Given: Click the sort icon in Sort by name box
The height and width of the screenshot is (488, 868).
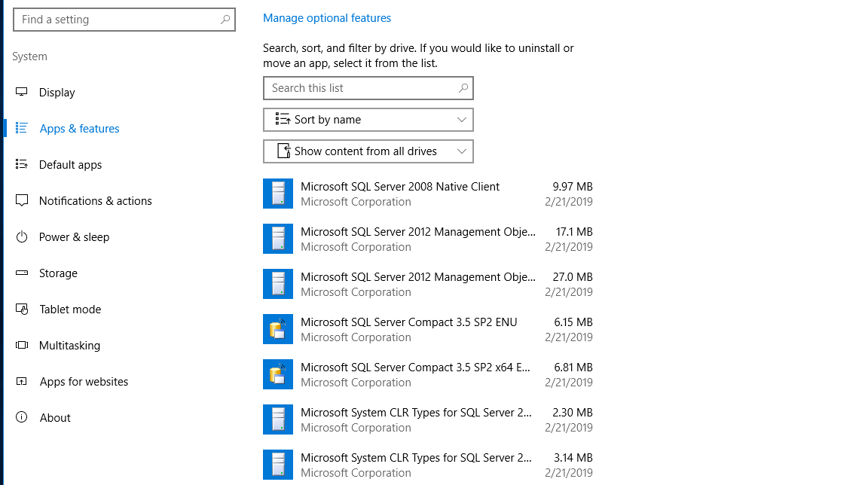Looking at the screenshot, I should [x=283, y=120].
